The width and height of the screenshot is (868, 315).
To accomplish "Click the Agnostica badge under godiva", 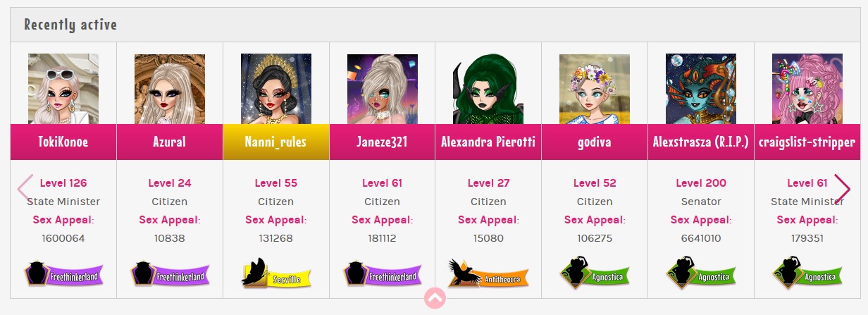I will pos(595,274).
